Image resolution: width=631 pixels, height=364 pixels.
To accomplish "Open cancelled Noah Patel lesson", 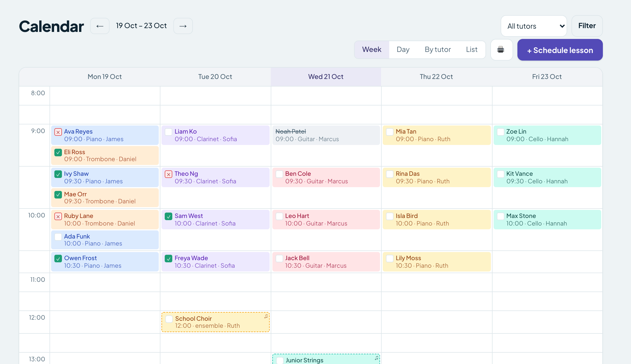I will pyautogui.click(x=326, y=135).
